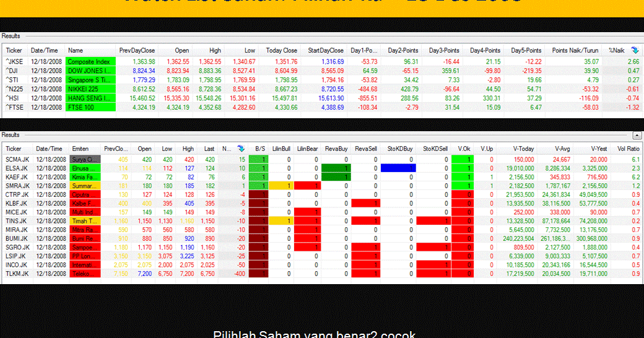Select the ^FTSE ticker row
The width and height of the screenshot is (644, 338).
(323, 107)
